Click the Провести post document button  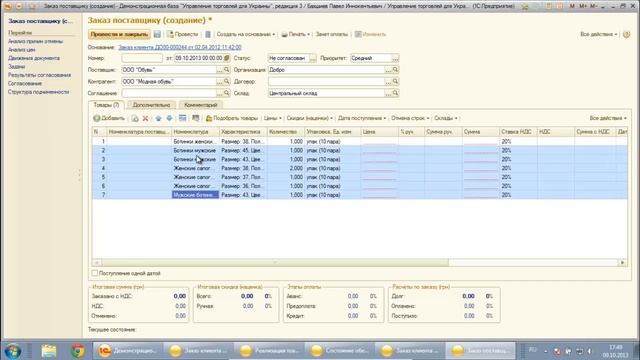click(182, 34)
